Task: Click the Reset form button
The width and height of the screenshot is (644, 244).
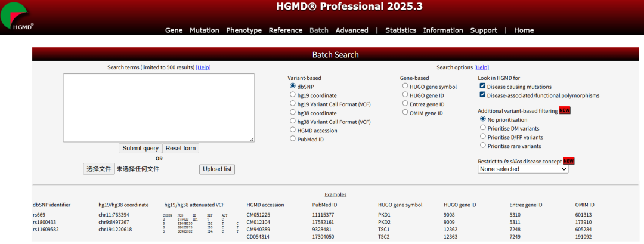Action: (180, 149)
